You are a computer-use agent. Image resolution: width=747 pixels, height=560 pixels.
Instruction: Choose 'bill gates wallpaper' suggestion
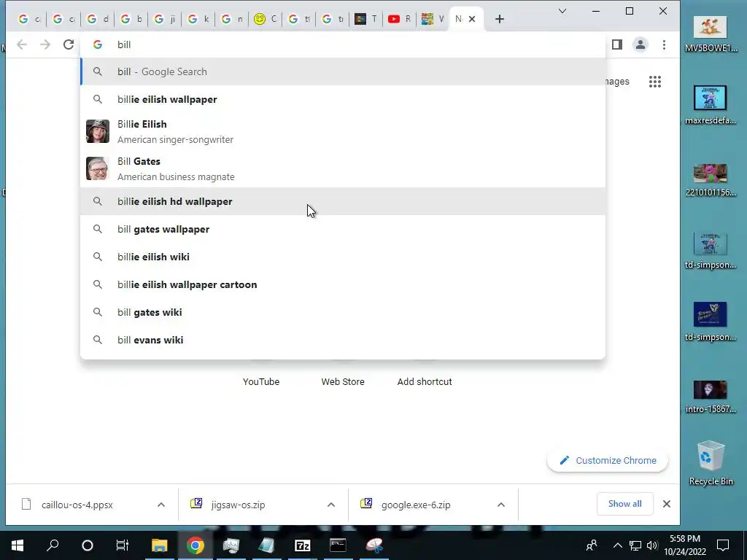tap(343, 229)
